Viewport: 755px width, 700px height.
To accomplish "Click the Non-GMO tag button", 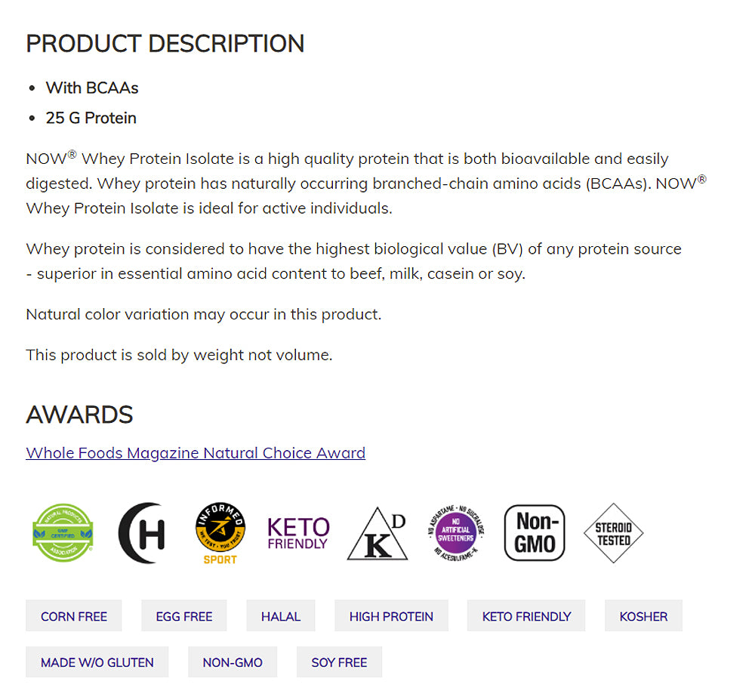I will [x=233, y=662].
